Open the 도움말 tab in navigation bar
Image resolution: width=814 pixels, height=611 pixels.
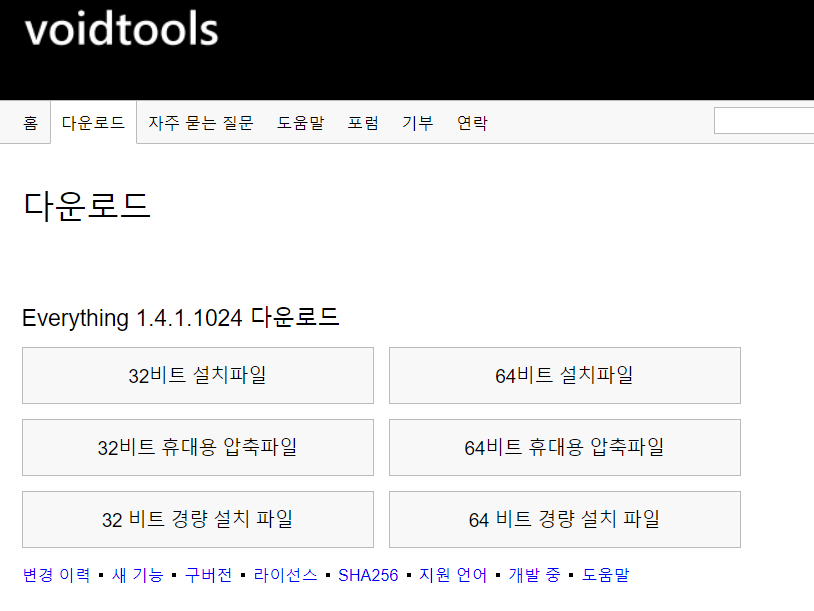click(x=300, y=123)
